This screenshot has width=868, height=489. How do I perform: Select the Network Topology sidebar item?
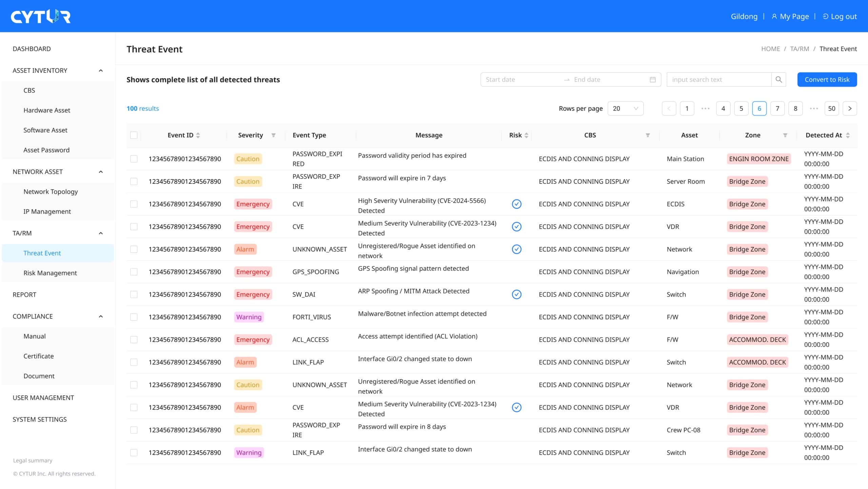(50, 191)
